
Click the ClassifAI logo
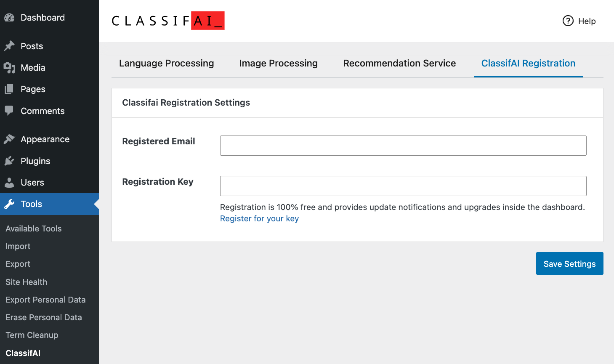(168, 20)
